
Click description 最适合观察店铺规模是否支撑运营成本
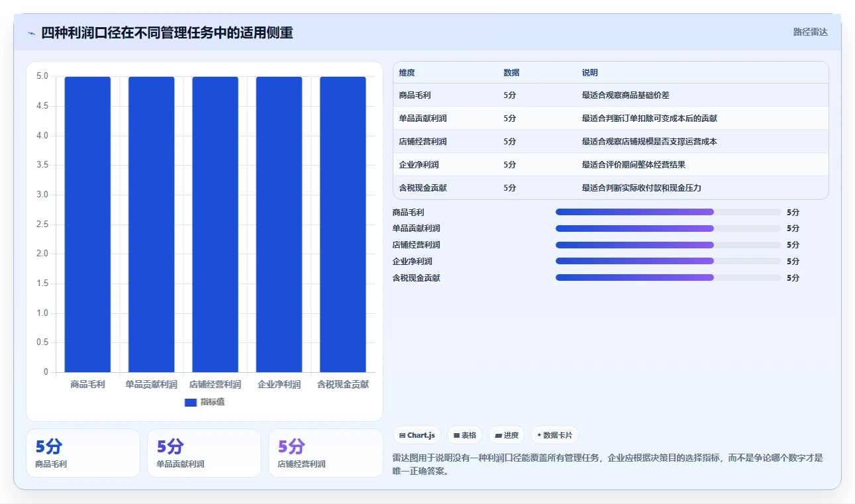click(650, 142)
